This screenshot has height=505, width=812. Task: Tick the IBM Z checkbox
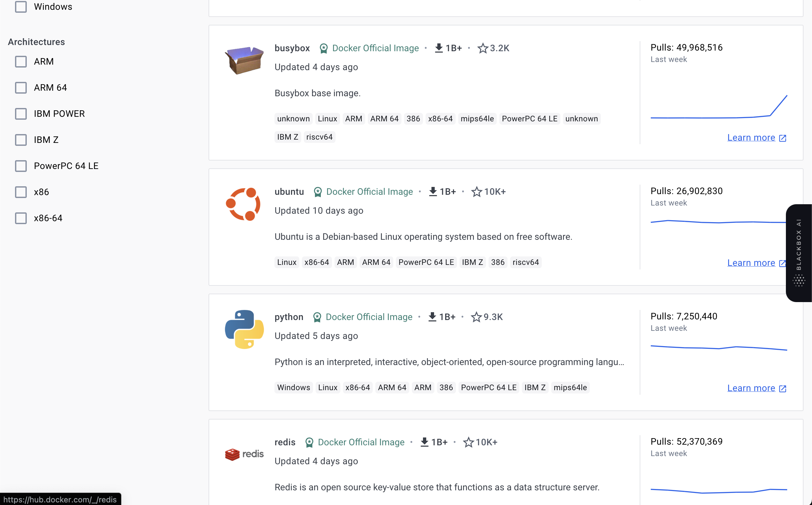click(21, 140)
